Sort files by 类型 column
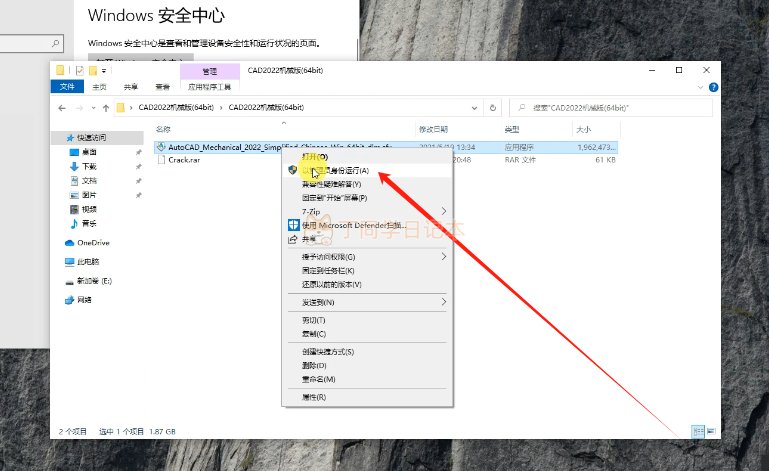Viewport: 769px width, 471px height. [512, 130]
